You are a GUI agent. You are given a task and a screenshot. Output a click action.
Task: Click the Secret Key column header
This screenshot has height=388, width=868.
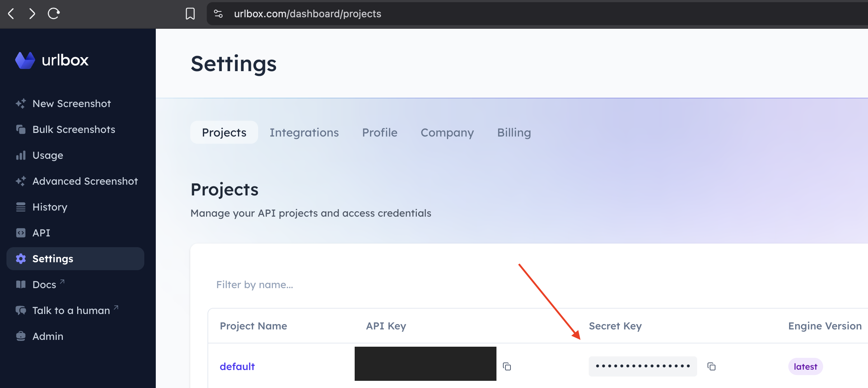coord(615,326)
